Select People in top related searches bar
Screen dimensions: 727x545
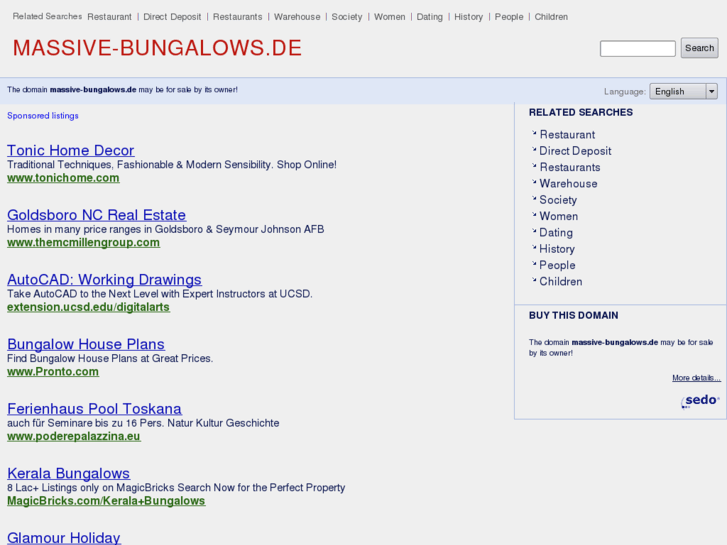coord(509,17)
